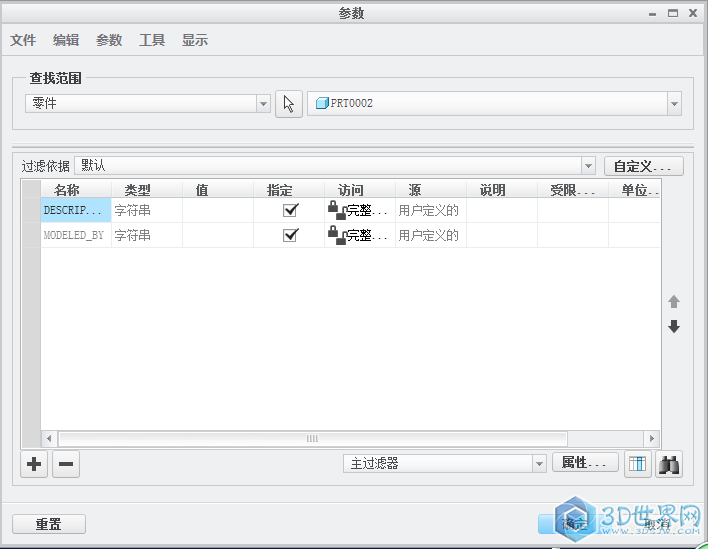Click the empty value cell of DESCRIP row
The height and width of the screenshot is (549, 708).
(218, 210)
